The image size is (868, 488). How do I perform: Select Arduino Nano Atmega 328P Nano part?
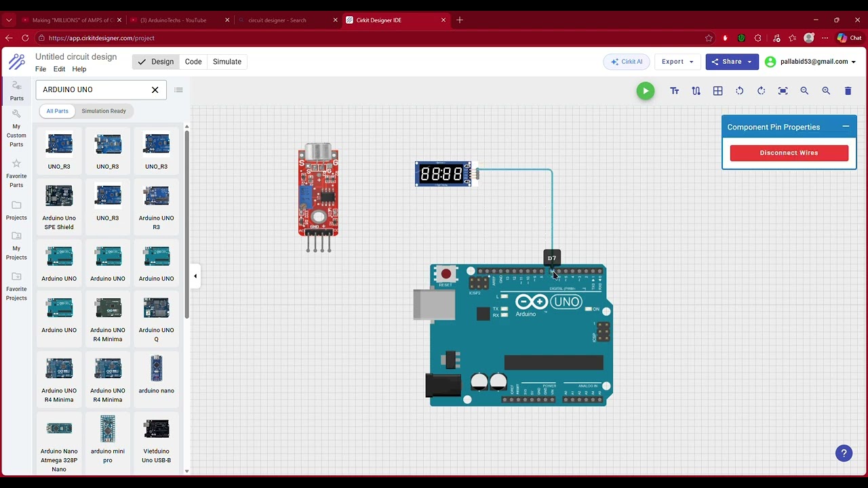pos(59,445)
